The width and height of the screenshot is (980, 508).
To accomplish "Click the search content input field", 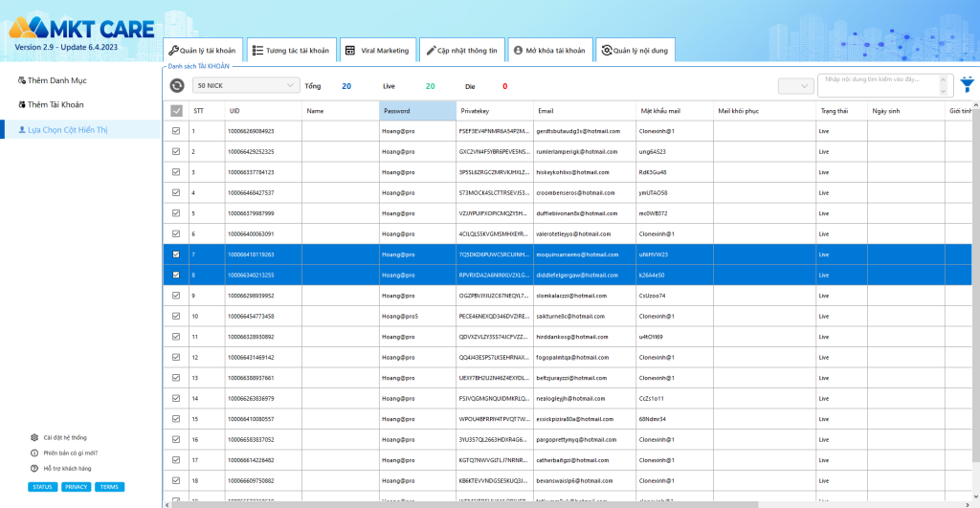I will 880,85.
